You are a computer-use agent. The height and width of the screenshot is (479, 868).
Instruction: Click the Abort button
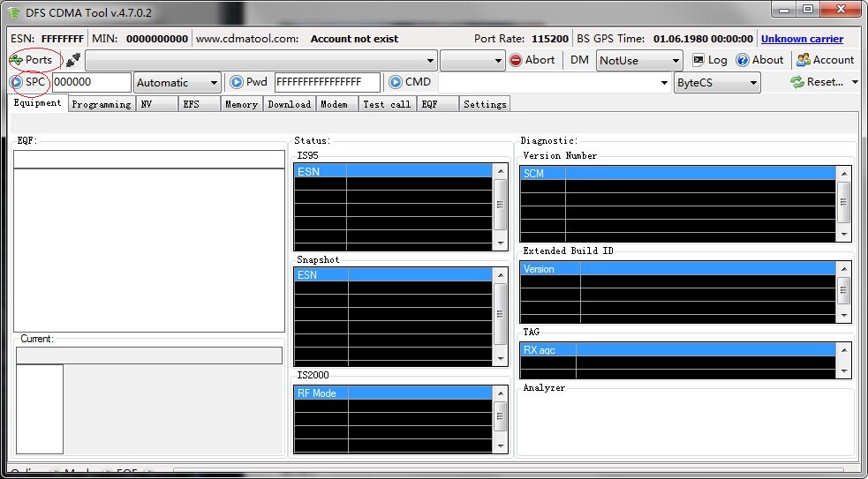532,60
